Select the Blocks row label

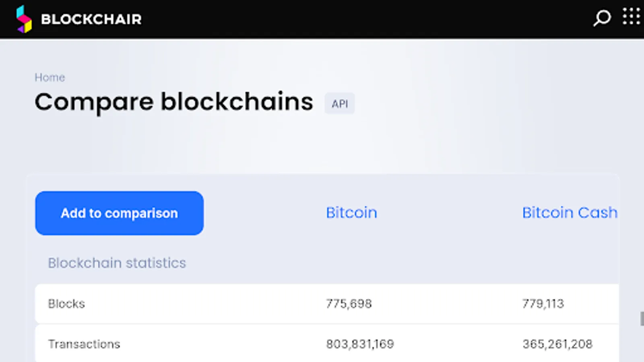[66, 304]
